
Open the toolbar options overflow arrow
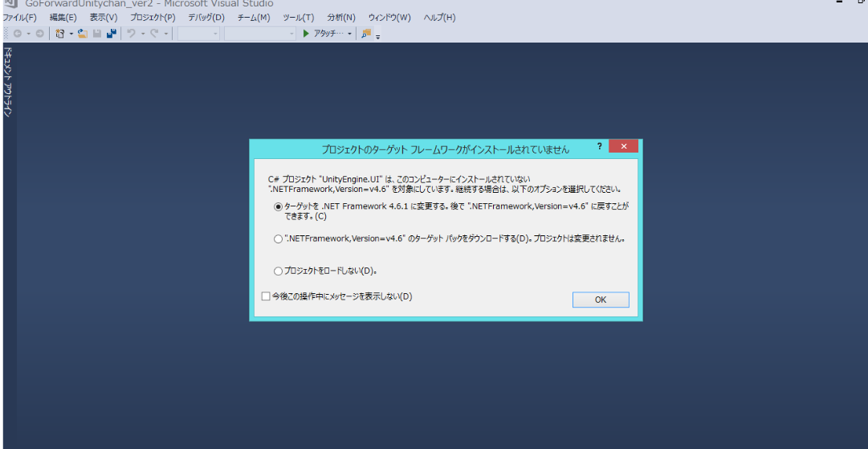[378, 36]
